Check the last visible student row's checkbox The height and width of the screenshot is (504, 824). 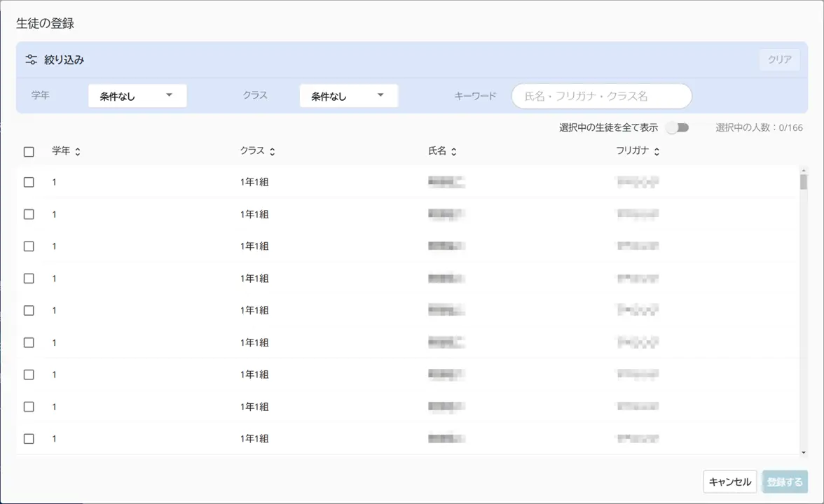click(29, 439)
